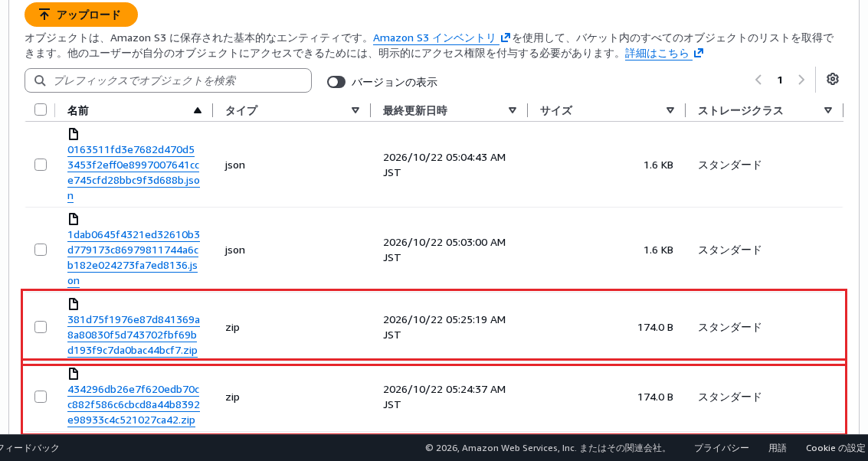Check the box for 1dab0645...json row
The width and height of the screenshot is (868, 461).
point(41,250)
